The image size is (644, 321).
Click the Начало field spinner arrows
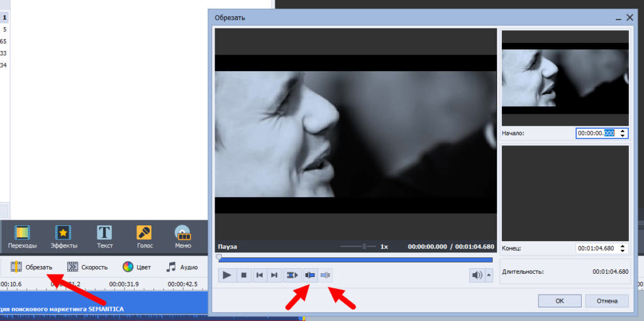622,133
